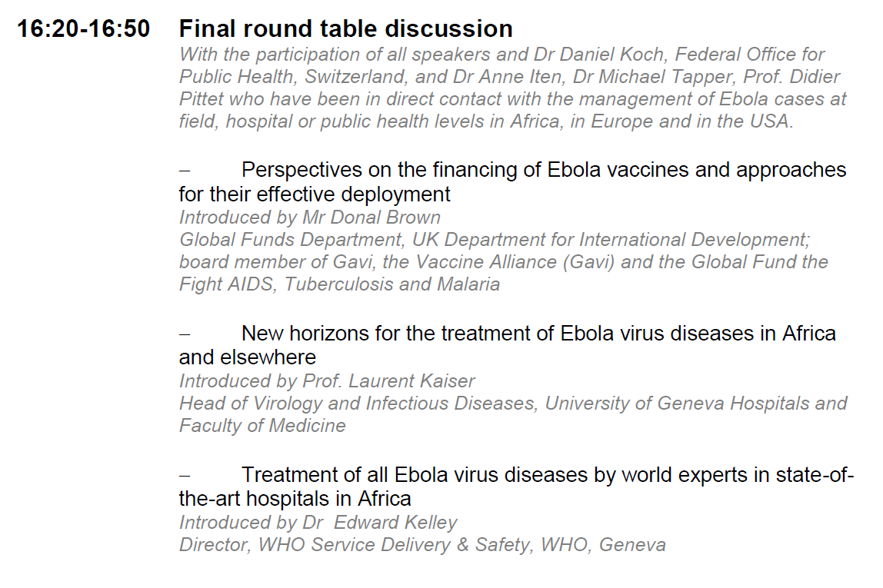Click Fight AIDS, Tuberculosis and Malaria line
Image resolution: width=883 pixels, height=588 pixels.
pyautogui.click(x=339, y=284)
